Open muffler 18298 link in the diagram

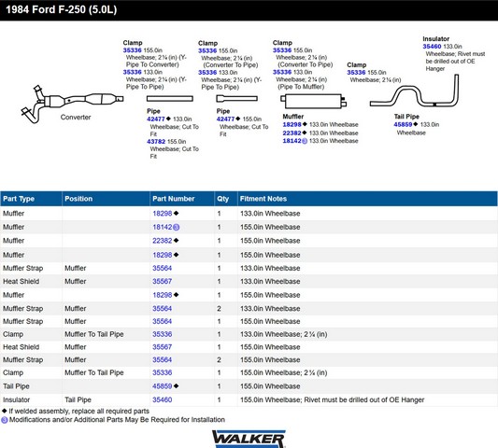(x=292, y=125)
